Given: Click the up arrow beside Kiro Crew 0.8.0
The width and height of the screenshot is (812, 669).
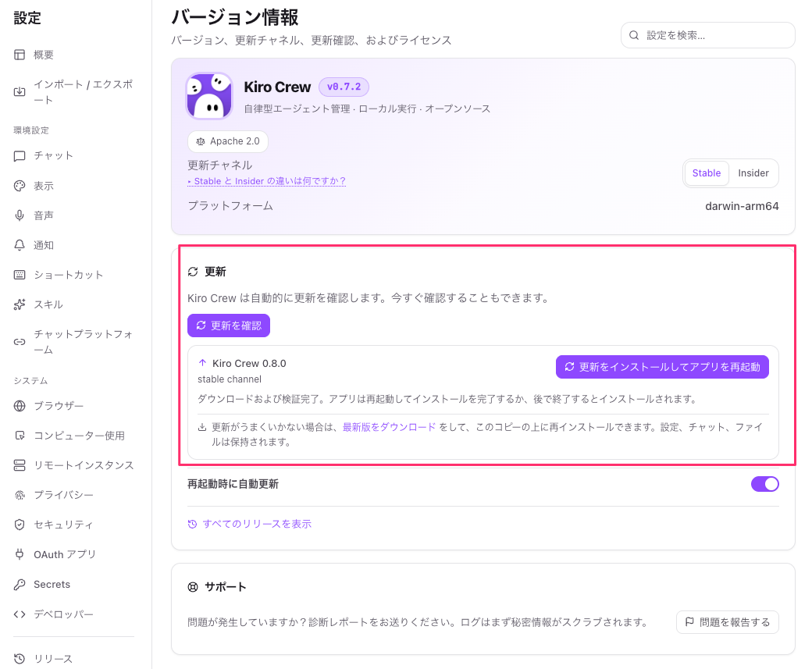Looking at the screenshot, I should pos(202,363).
